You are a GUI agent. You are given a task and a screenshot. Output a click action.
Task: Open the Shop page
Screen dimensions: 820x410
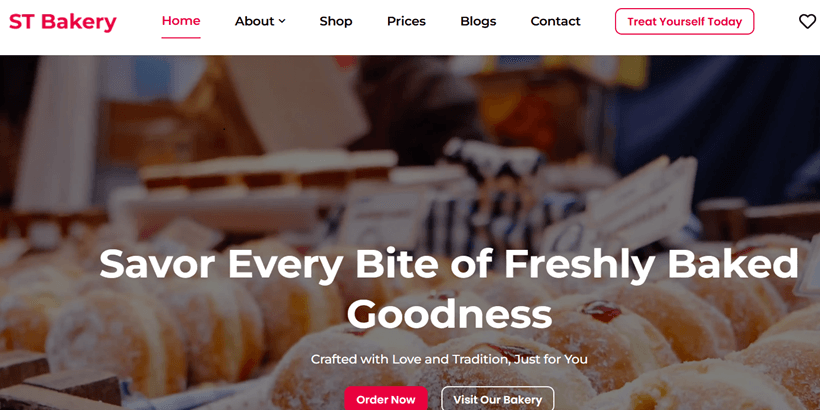(x=336, y=21)
